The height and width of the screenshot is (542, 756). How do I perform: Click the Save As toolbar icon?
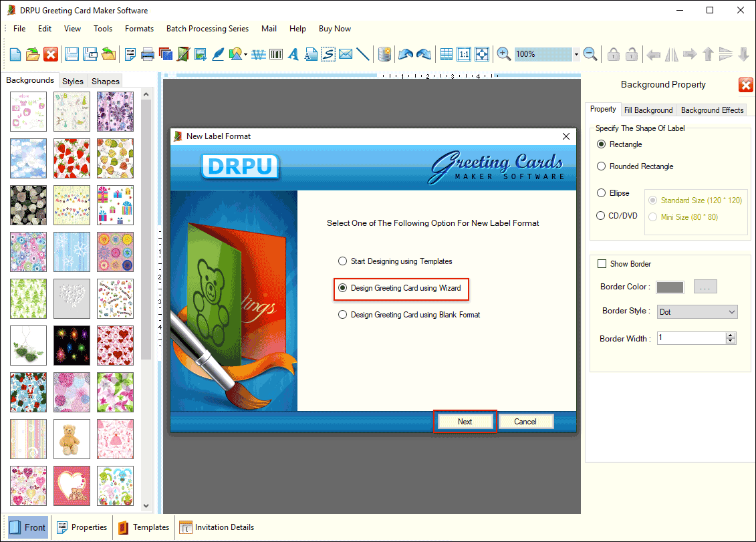pyautogui.click(x=90, y=54)
